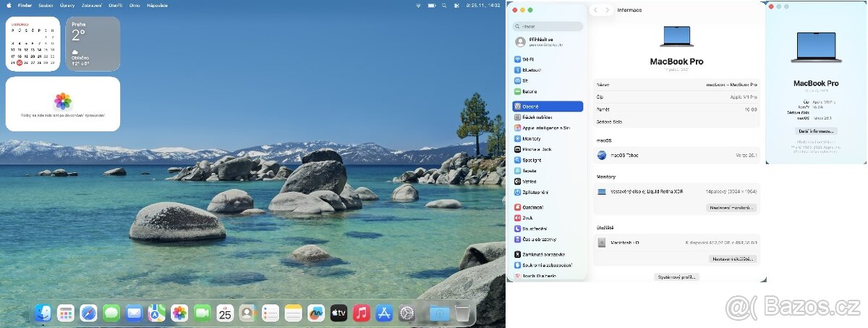
Task: Open Safari from the Dock
Action: tap(88, 313)
